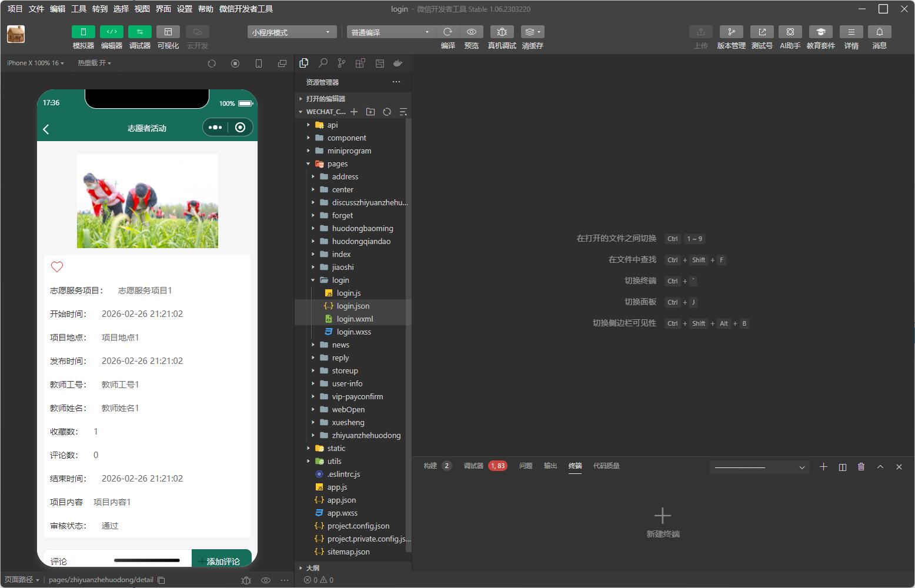915x588 pixels.
Task: Open the source control icon
Action: (x=342, y=63)
